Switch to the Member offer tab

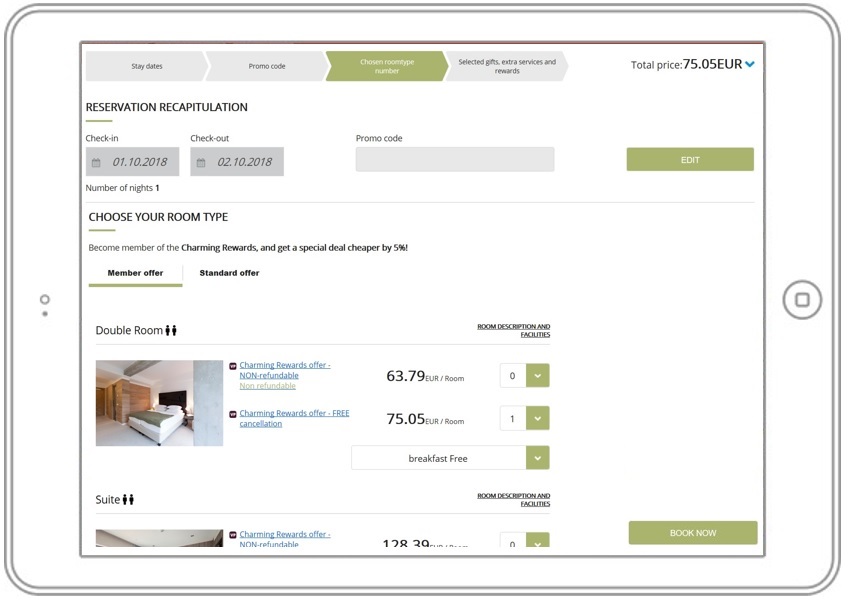[x=135, y=273]
